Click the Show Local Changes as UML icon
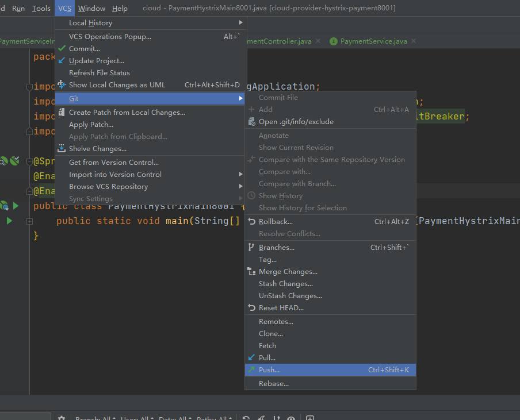The width and height of the screenshot is (520, 420). [62, 84]
